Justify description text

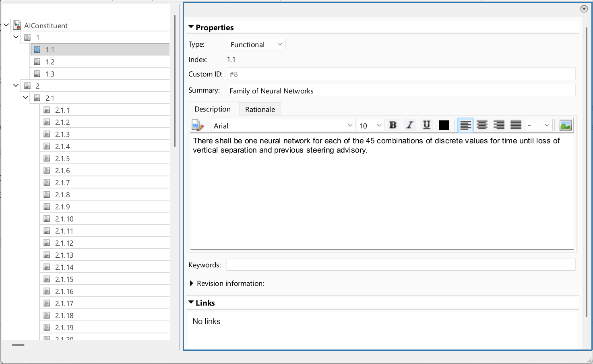tap(516, 125)
